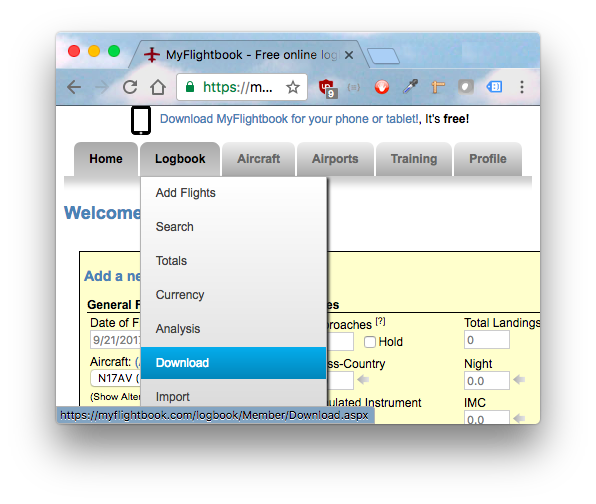The width and height of the screenshot is (596, 504).
Task: Switch to the Airports tab
Action: click(335, 159)
